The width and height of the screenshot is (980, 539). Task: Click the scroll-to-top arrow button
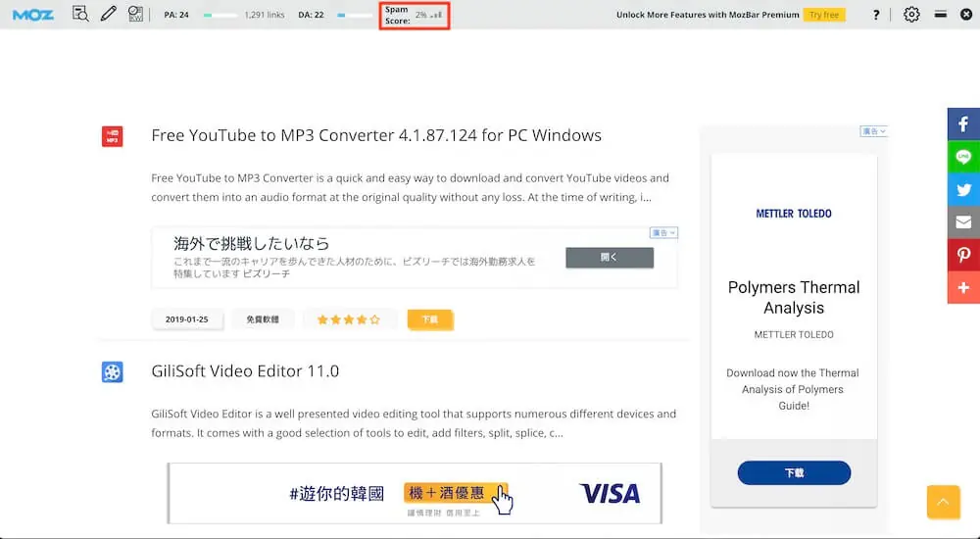click(943, 502)
